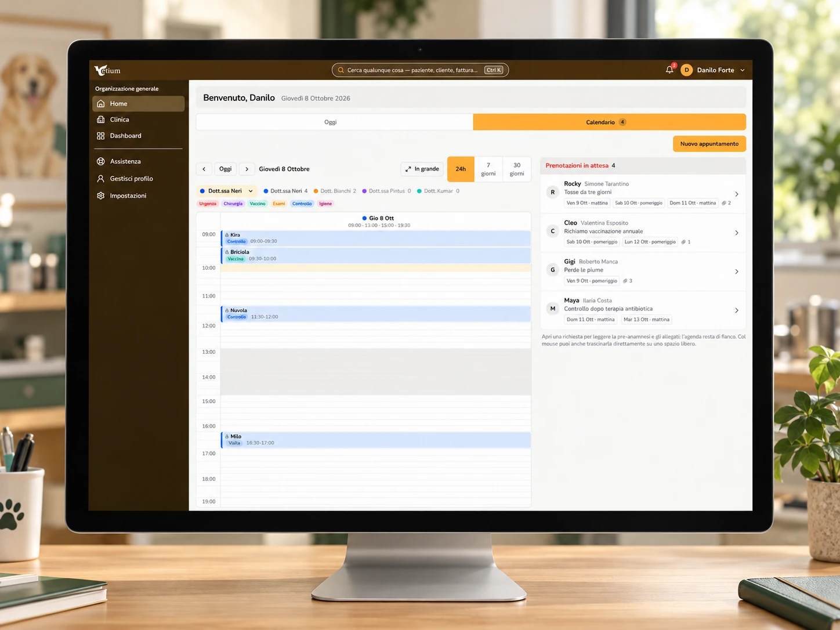
Task: Select the Urgenza color tag
Action: pos(208,204)
